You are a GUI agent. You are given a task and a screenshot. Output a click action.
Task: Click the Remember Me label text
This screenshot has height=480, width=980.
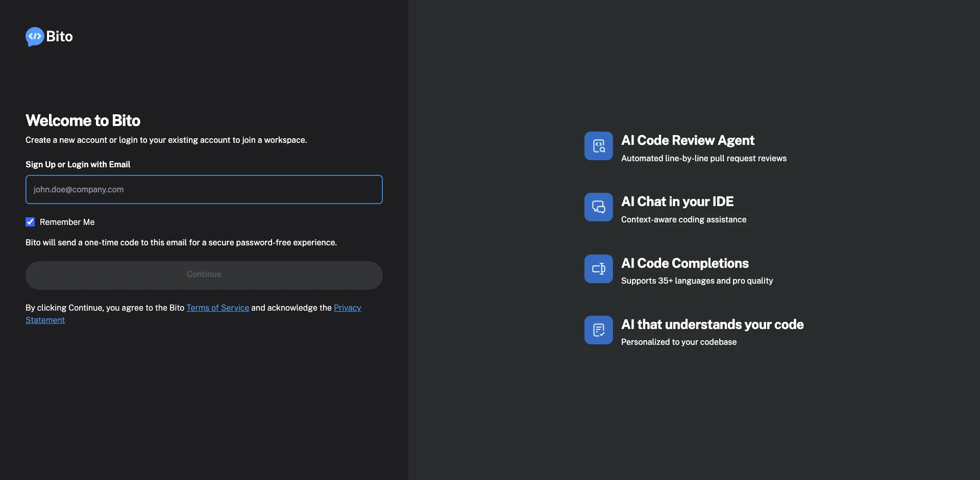point(67,222)
